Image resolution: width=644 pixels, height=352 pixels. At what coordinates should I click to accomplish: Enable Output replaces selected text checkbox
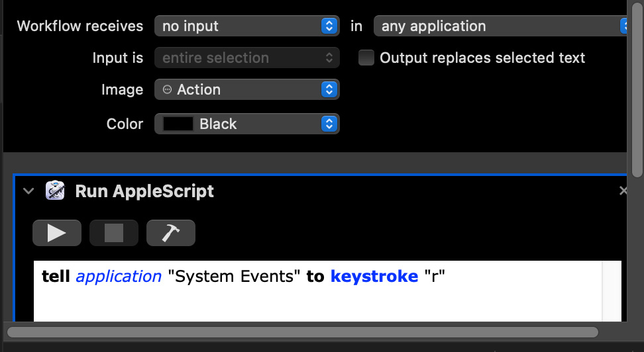[366, 58]
